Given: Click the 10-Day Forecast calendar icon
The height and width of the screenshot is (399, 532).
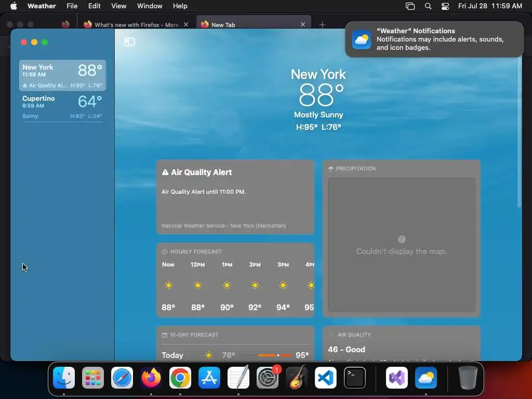Looking at the screenshot, I should (165, 335).
